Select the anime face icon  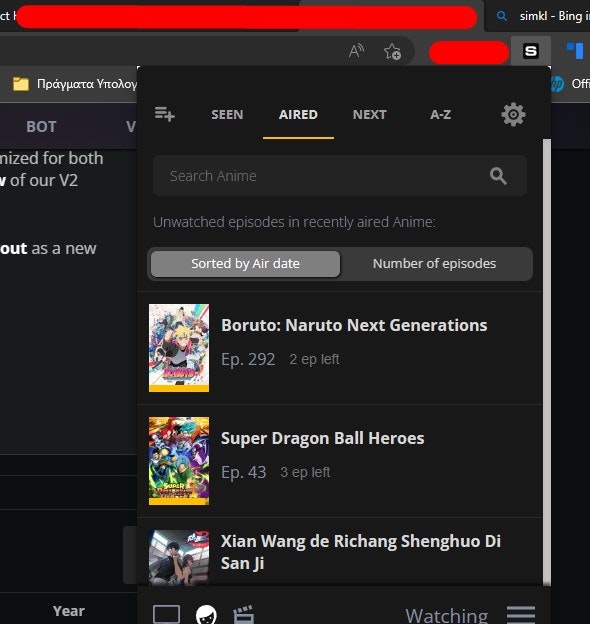coord(206,614)
